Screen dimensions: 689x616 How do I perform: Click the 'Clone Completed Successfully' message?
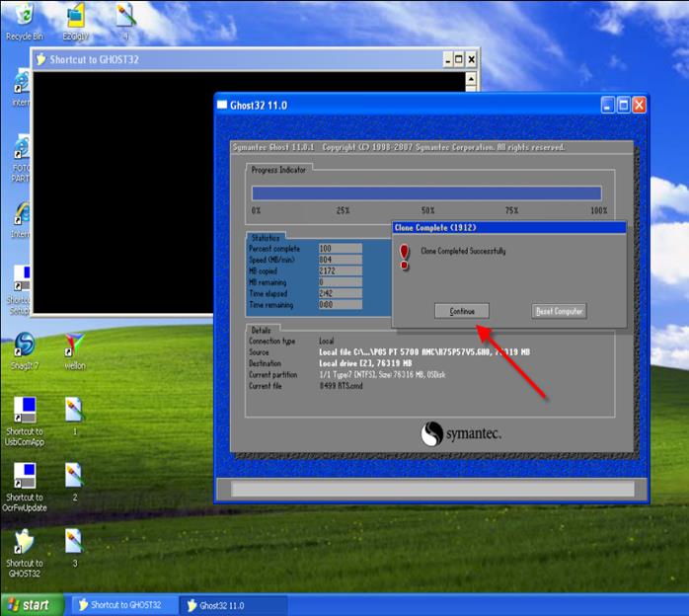tap(463, 251)
